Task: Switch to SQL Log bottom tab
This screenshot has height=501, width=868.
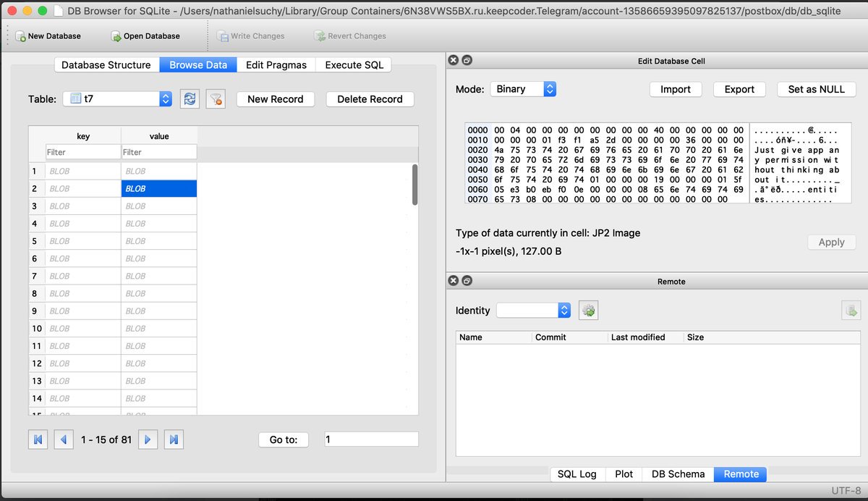Action: pyautogui.click(x=577, y=474)
